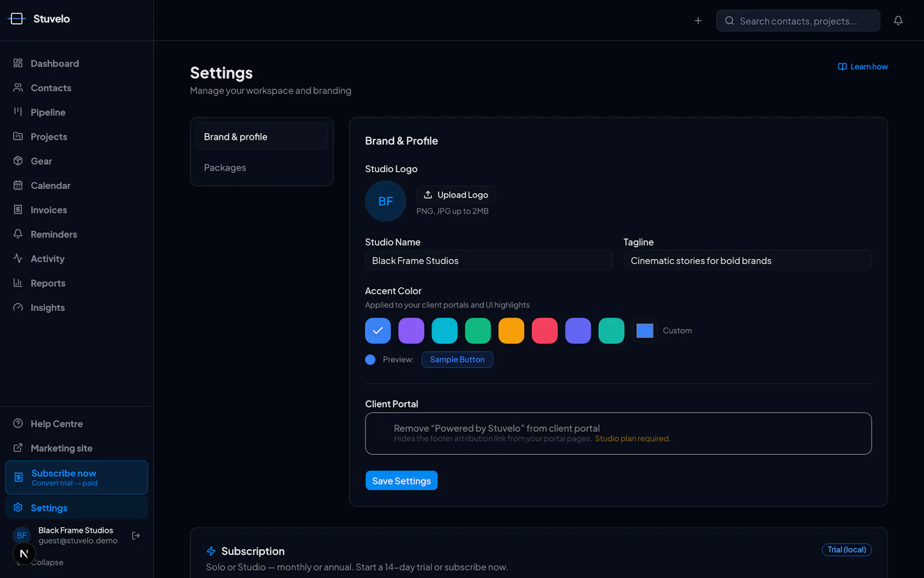Open the Dashboard icon in sidebar
Screen dimensions: 924x578
tap(18, 63)
